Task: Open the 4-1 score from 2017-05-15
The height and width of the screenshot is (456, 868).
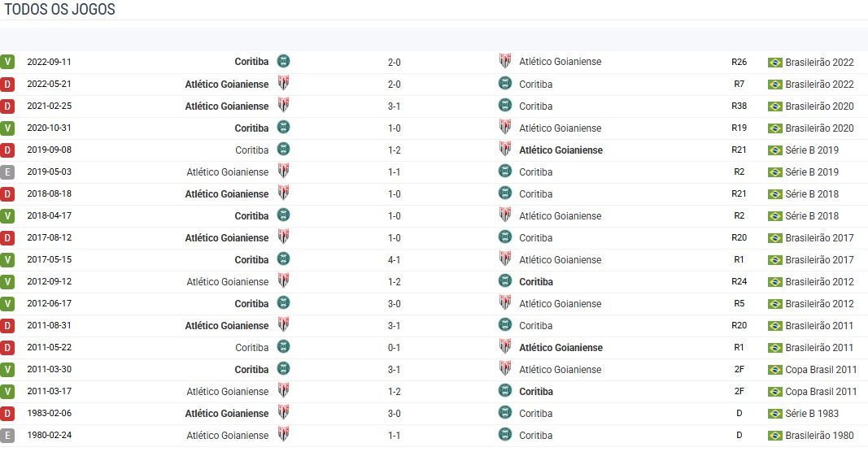Action: pos(395,260)
